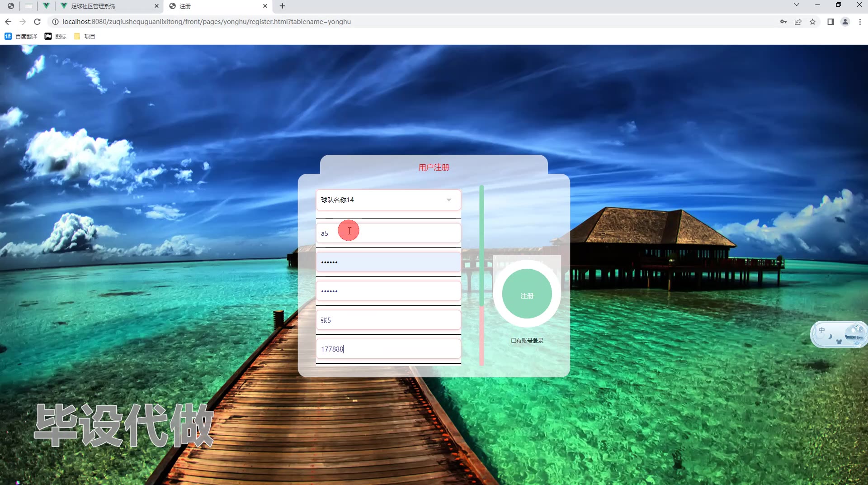Screen dimensions: 868x485
Task: Open the blank pinned tab
Action: [28, 6]
